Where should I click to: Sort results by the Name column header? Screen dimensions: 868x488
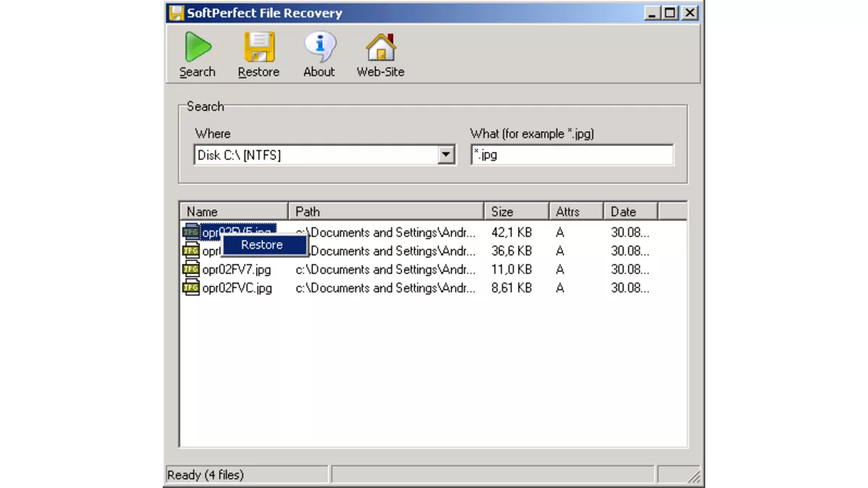[234, 212]
